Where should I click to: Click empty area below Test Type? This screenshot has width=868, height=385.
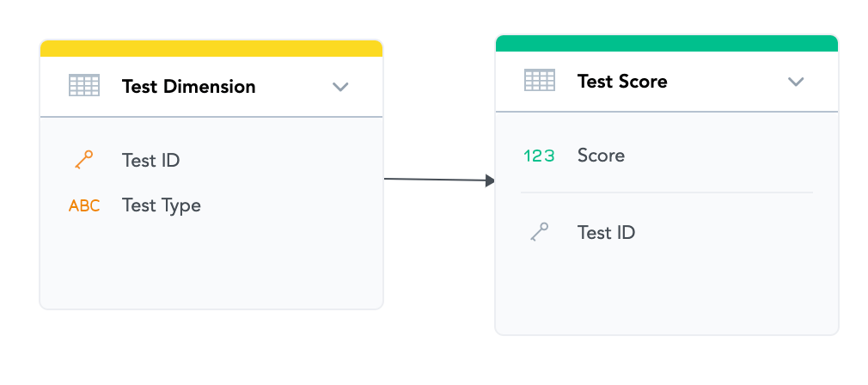tap(211, 266)
